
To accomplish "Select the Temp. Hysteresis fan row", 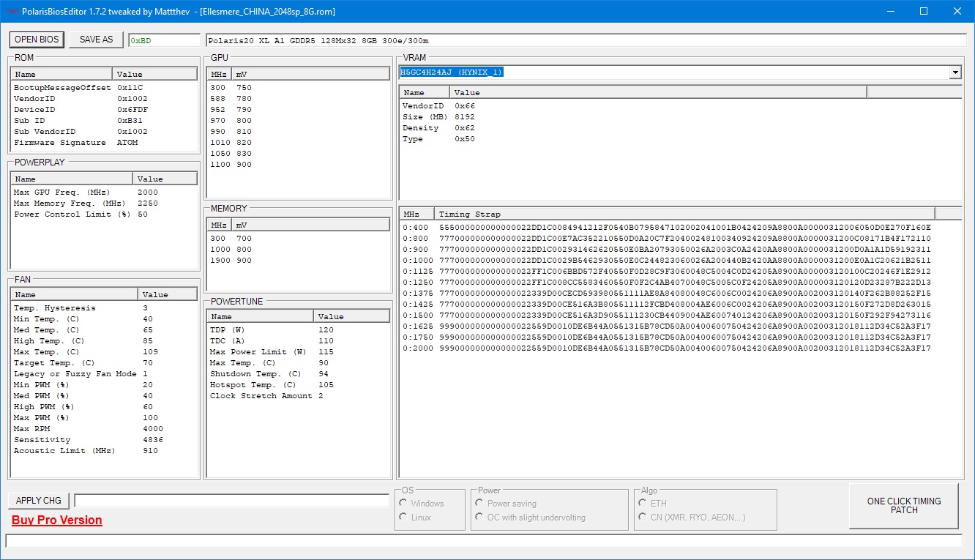I will 104,308.
